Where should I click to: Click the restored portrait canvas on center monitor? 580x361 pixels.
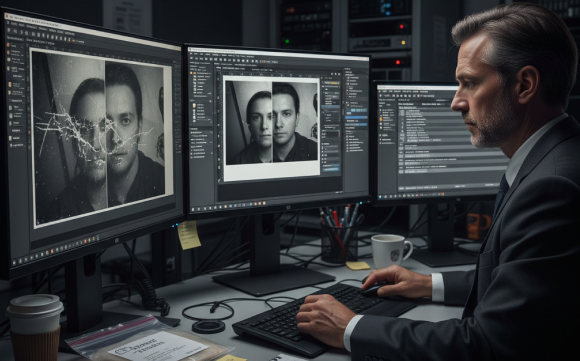click(x=272, y=128)
